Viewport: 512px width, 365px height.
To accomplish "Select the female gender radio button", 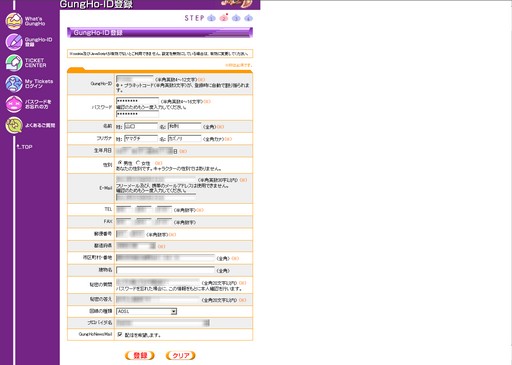I will tap(138, 162).
